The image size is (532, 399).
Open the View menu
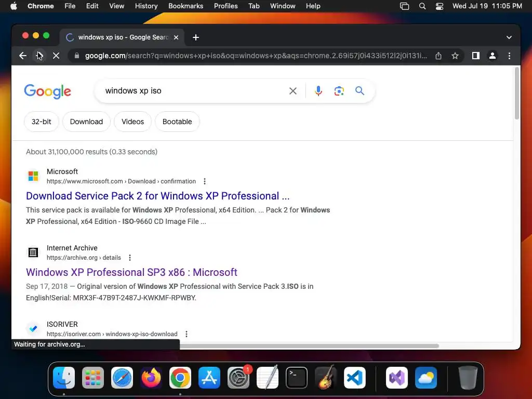(x=117, y=6)
